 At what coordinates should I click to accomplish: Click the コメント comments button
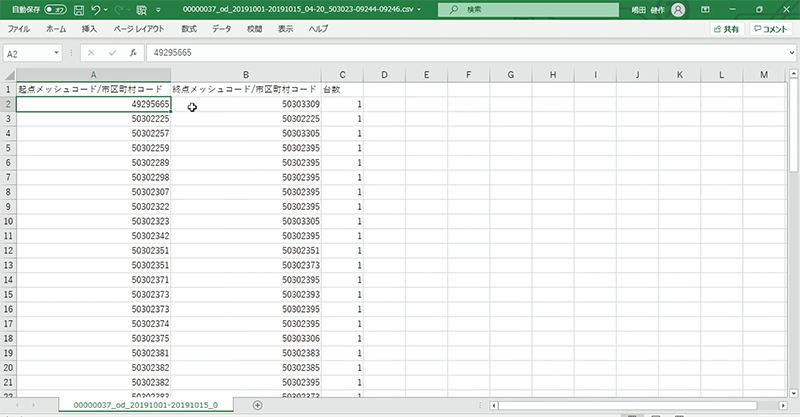pyautogui.click(x=772, y=30)
